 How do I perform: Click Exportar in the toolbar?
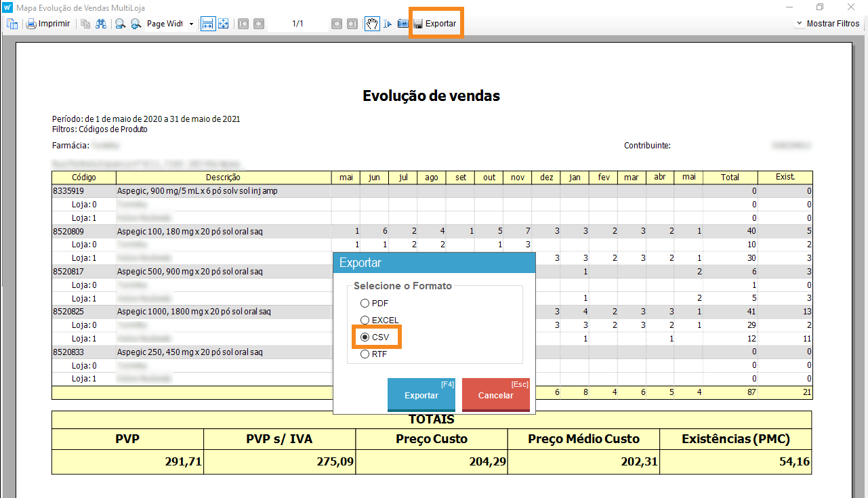click(434, 24)
